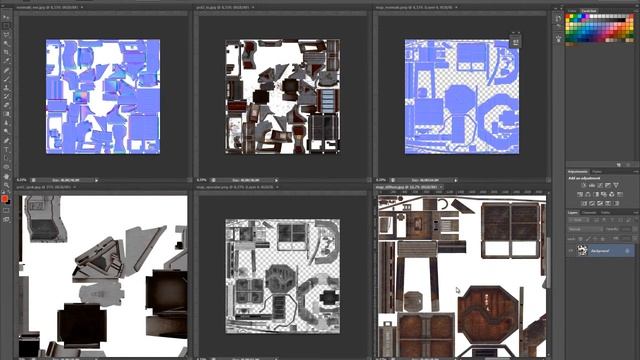Select the Path Selection tool

pos(6,158)
